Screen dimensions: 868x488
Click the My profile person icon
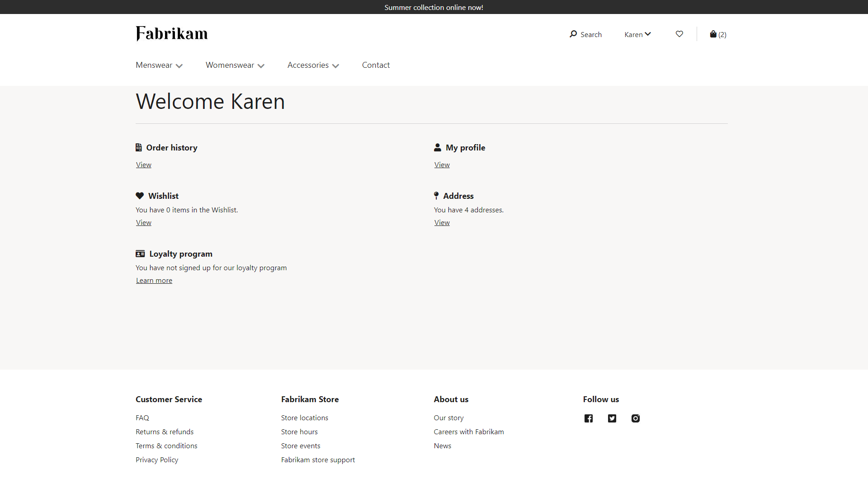click(x=438, y=148)
